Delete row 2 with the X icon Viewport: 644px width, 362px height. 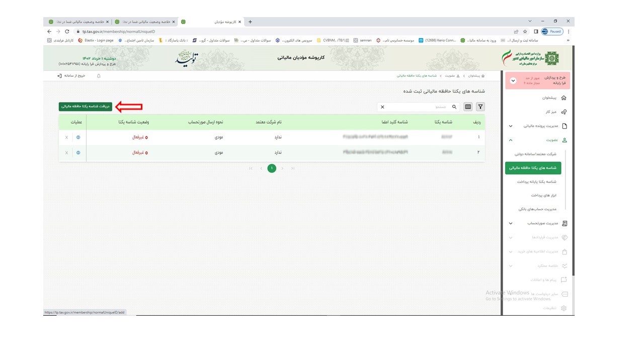click(66, 153)
